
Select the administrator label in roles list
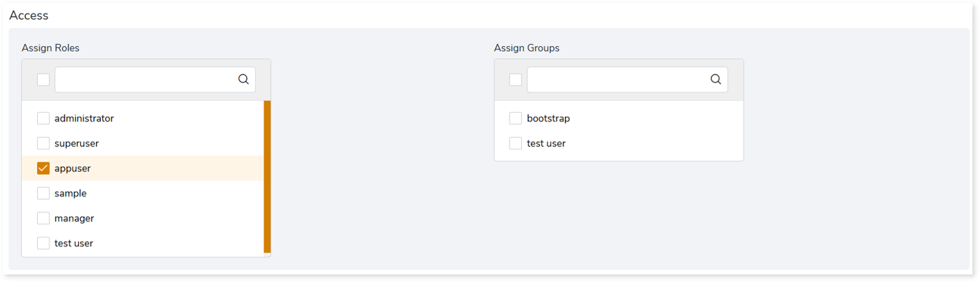tap(84, 118)
